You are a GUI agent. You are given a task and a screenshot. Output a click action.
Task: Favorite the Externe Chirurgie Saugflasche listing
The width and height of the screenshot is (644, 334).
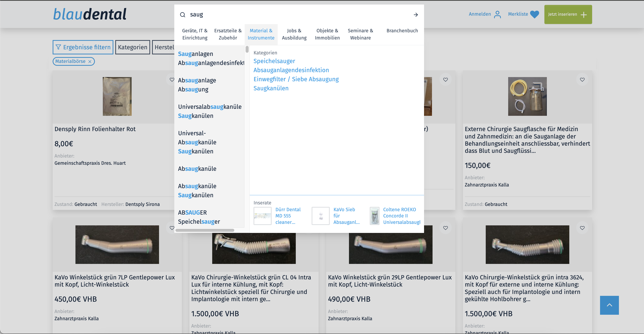(x=582, y=80)
